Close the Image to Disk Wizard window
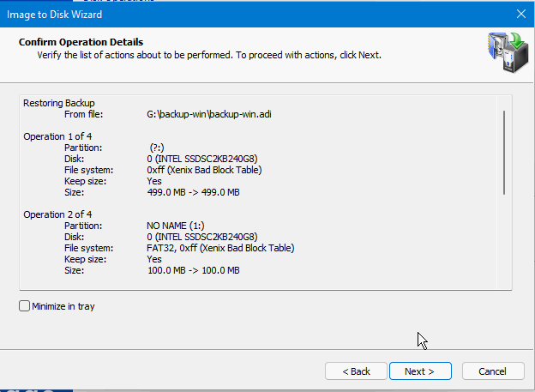The width and height of the screenshot is (535, 392). pos(520,14)
